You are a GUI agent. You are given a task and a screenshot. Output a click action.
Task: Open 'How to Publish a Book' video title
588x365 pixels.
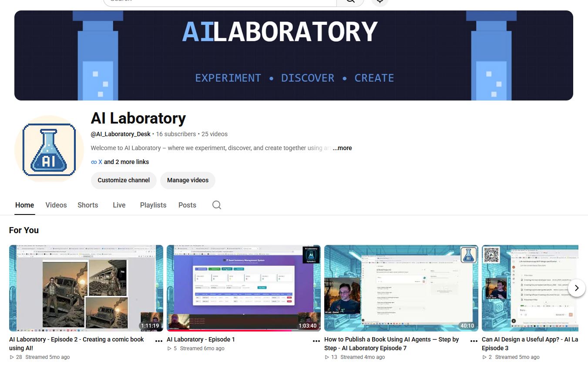392,344
